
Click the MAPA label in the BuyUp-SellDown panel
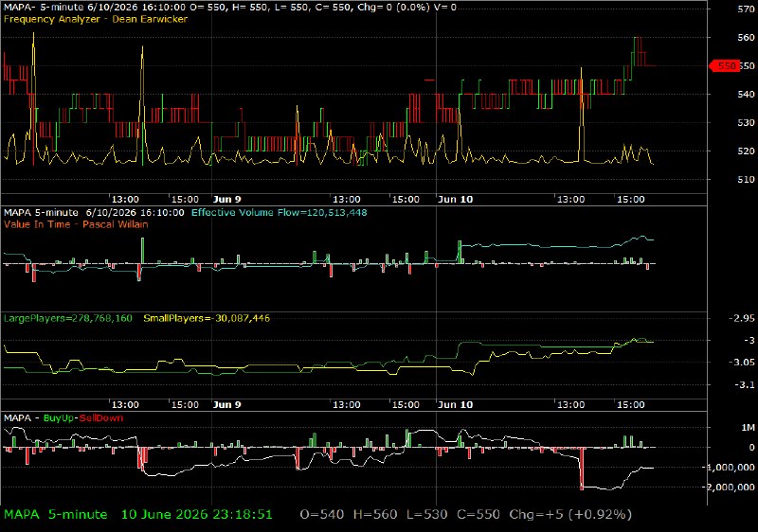(x=17, y=418)
